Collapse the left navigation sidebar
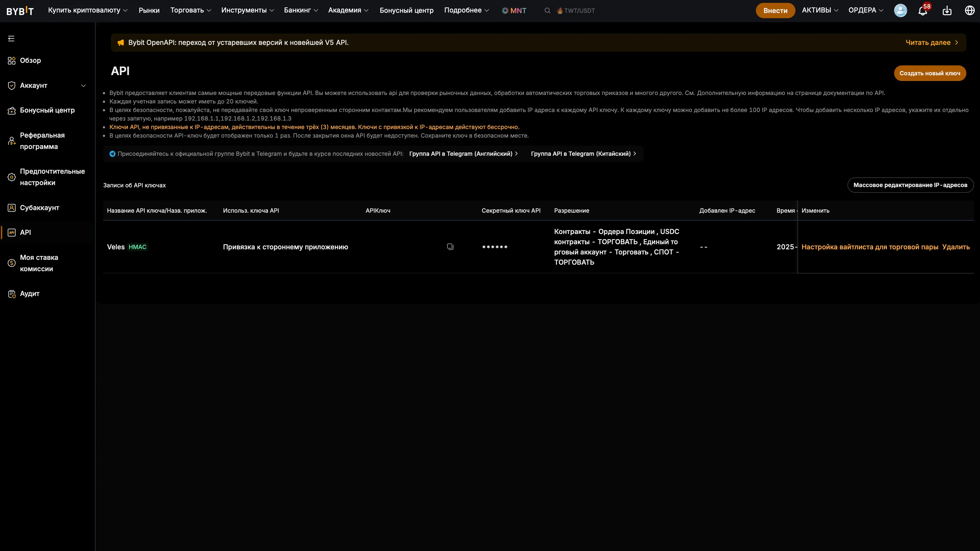Viewport: 980px width, 551px height. pyautogui.click(x=11, y=38)
